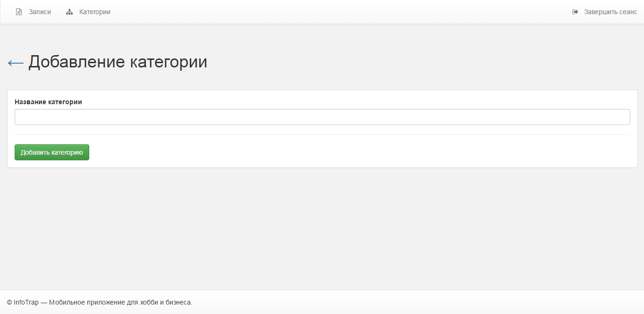Click empty space right of Добавить категорию button

330,152
